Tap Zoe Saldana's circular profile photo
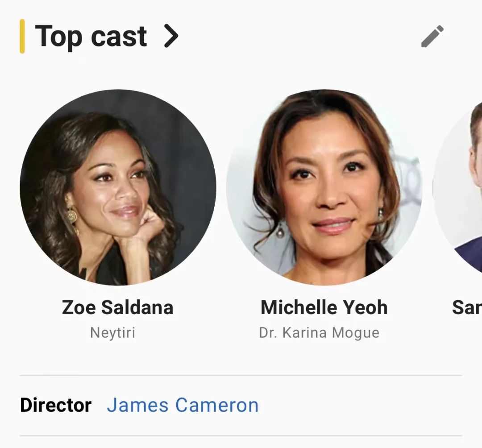 point(118,187)
